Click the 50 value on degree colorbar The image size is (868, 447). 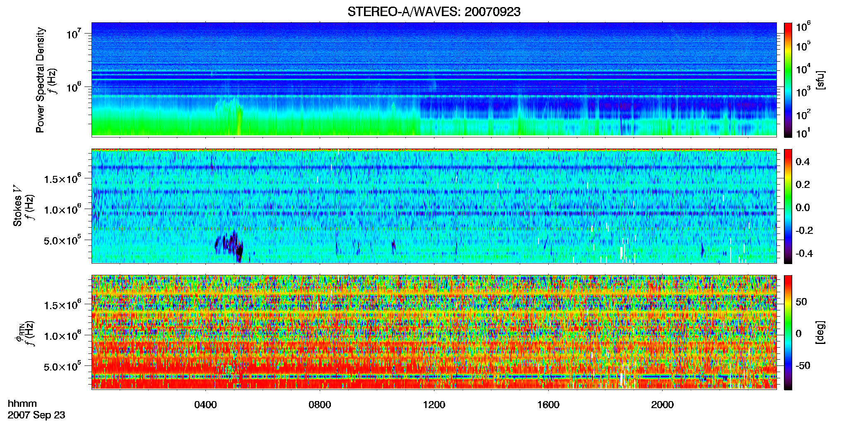801,302
